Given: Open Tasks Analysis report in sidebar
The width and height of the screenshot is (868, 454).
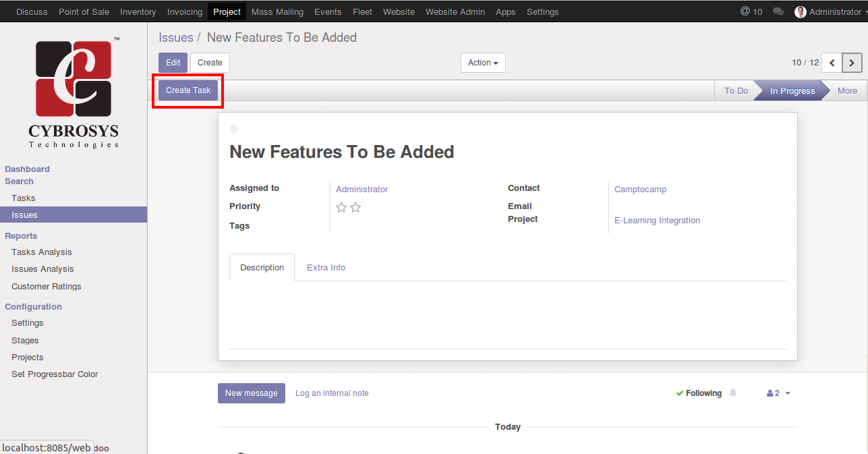Looking at the screenshot, I should (x=41, y=252).
